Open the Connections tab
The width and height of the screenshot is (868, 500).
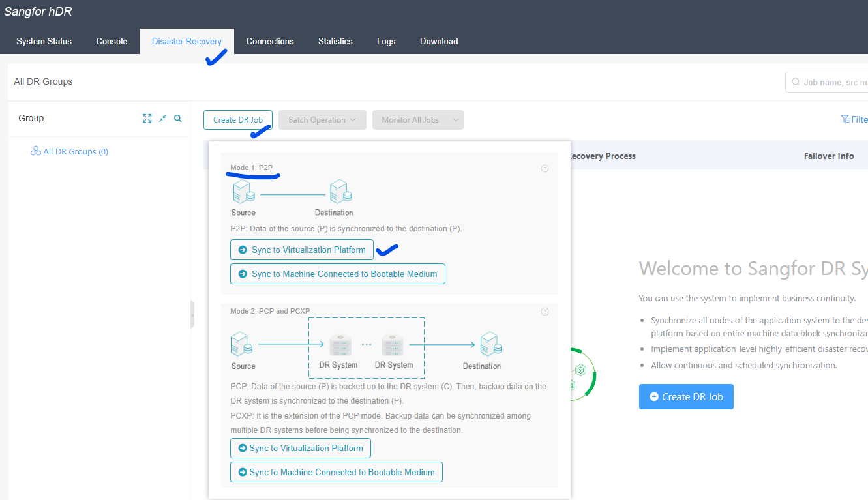(x=270, y=41)
